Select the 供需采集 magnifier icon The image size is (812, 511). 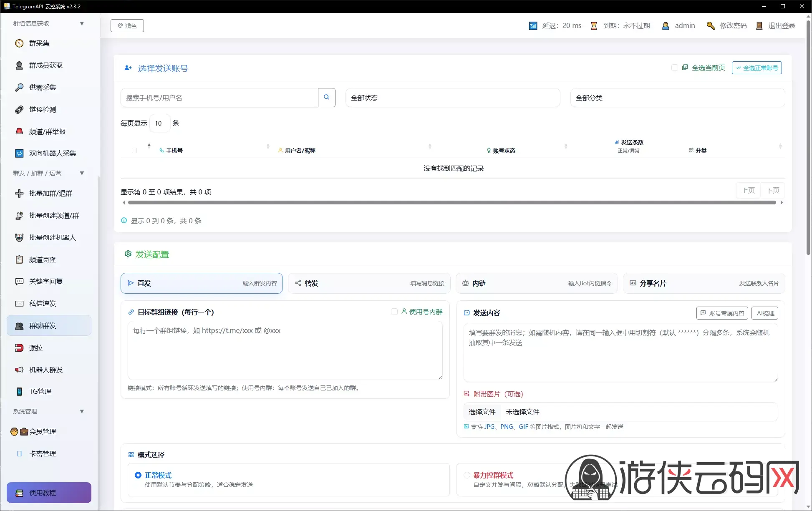coord(19,88)
